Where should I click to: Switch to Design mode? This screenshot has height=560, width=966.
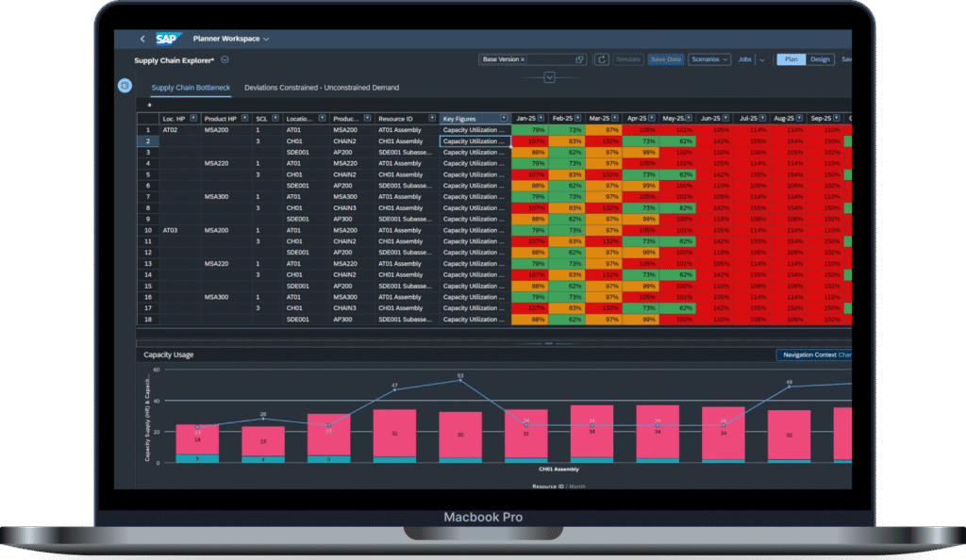pos(819,59)
